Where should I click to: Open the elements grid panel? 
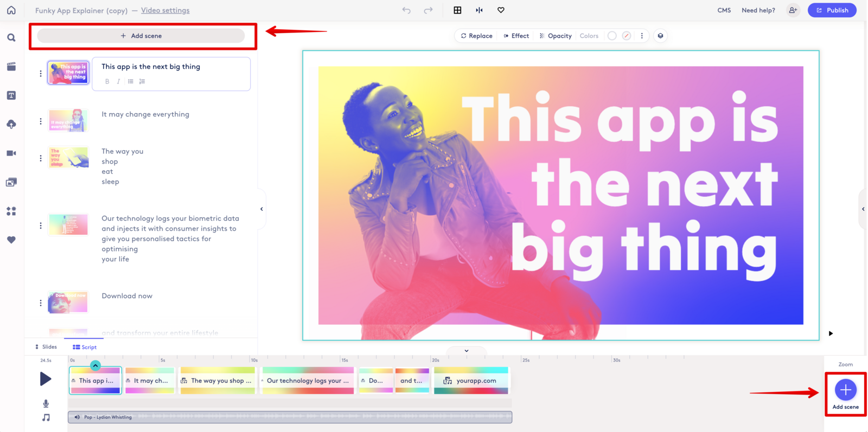[11, 211]
